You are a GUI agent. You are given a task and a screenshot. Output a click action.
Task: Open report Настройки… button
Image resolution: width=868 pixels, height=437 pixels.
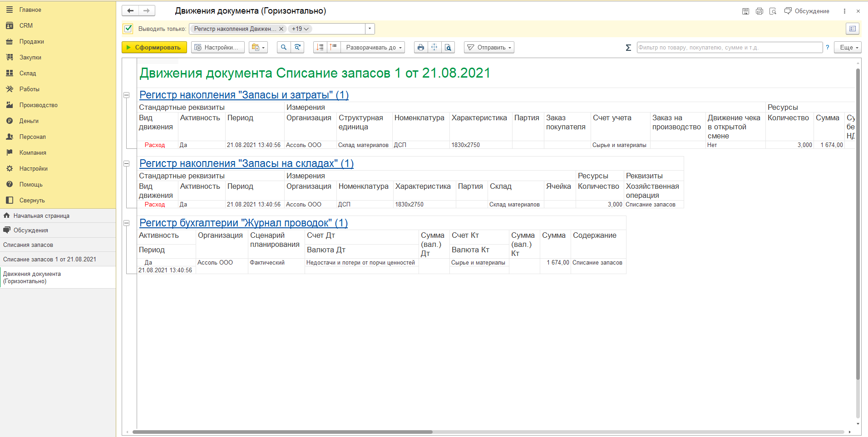tap(218, 47)
